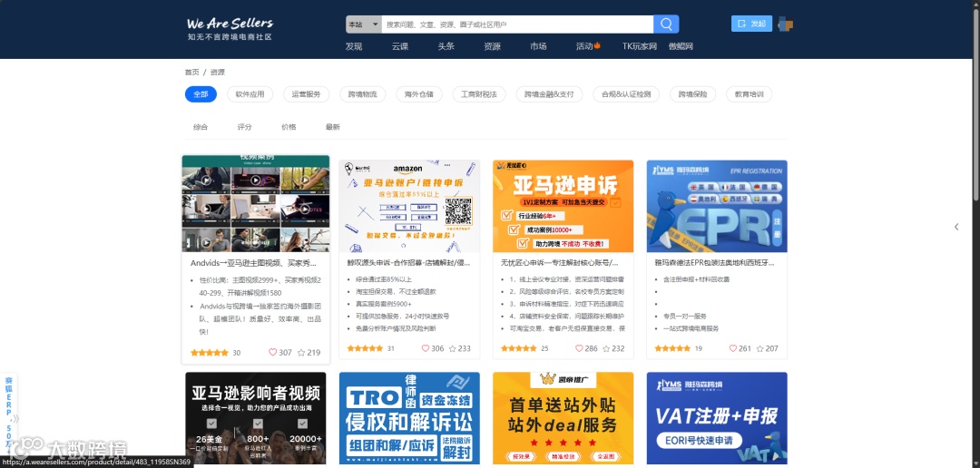The image size is (980, 468).
Task: Click the 无忧匠心申诉 card star rating
Action: 519,348
